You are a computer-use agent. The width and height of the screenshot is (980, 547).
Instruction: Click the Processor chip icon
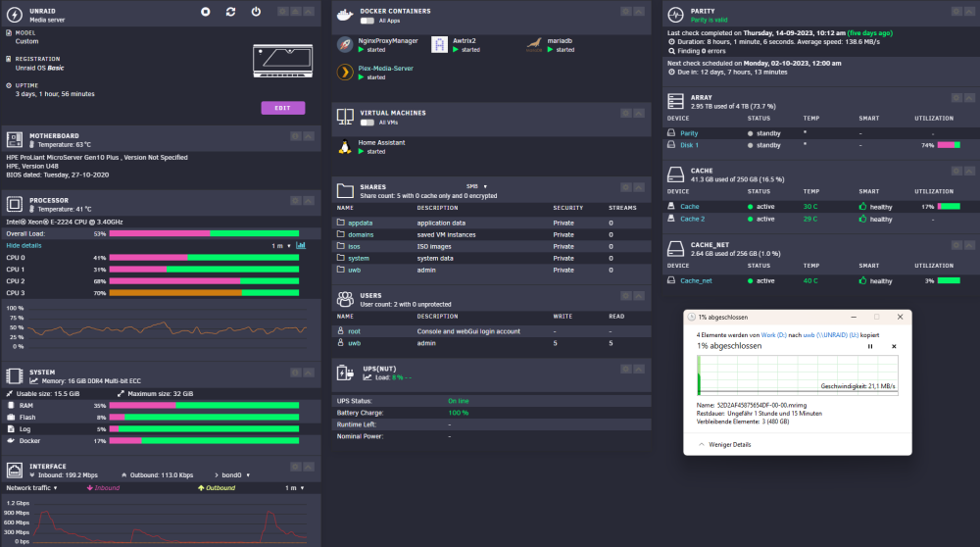(x=15, y=205)
